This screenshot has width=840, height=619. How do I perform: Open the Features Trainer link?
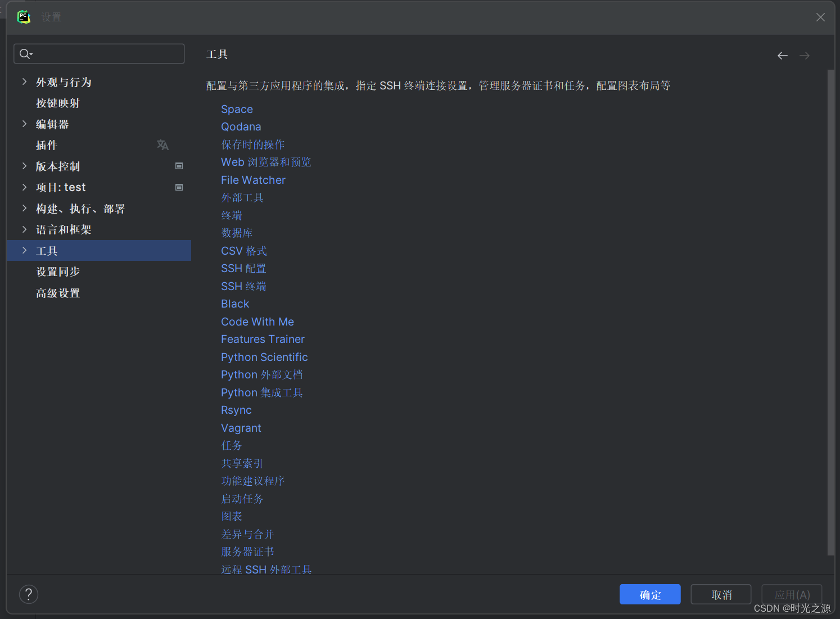pos(263,339)
